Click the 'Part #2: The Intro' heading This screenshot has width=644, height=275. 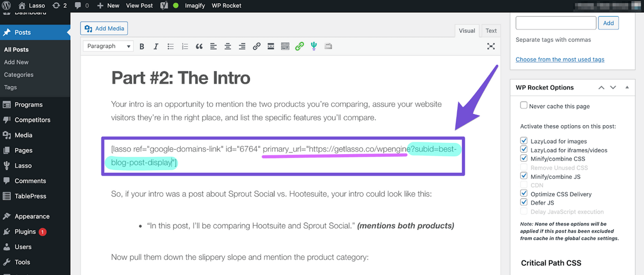pyautogui.click(x=181, y=78)
